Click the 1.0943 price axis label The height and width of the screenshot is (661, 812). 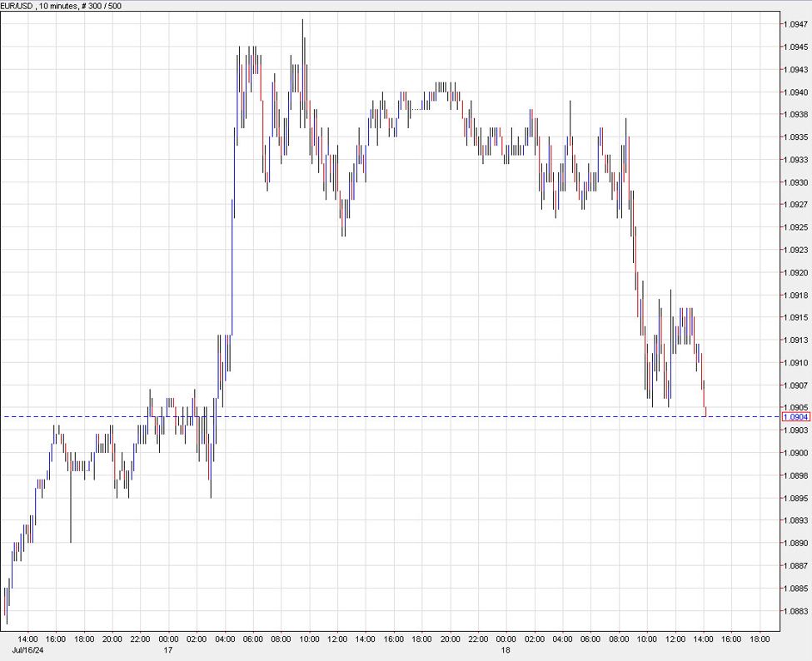pyautogui.click(x=795, y=69)
